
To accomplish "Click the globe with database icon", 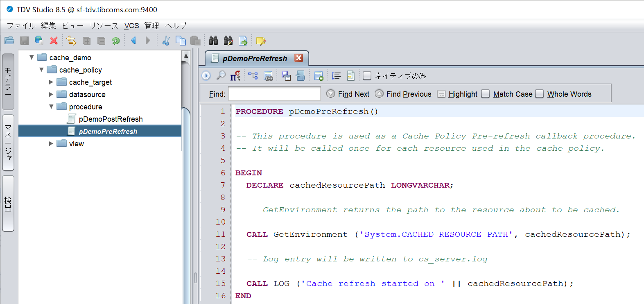I will [x=39, y=41].
